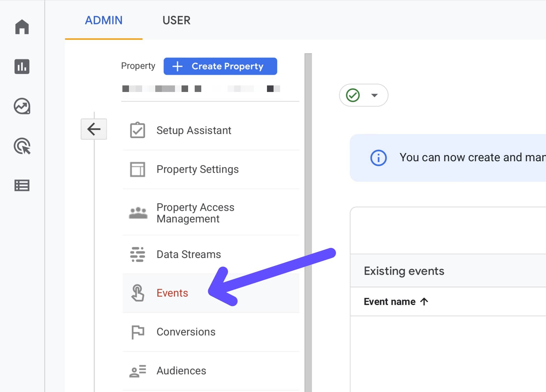Click the Setup Assistant clipboard icon

coord(137,130)
